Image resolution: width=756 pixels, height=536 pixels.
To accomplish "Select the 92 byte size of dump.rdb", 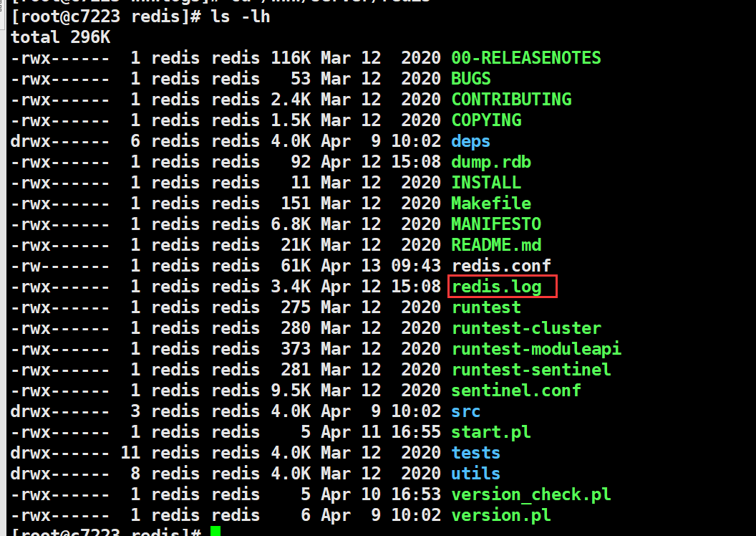I will click(x=301, y=162).
